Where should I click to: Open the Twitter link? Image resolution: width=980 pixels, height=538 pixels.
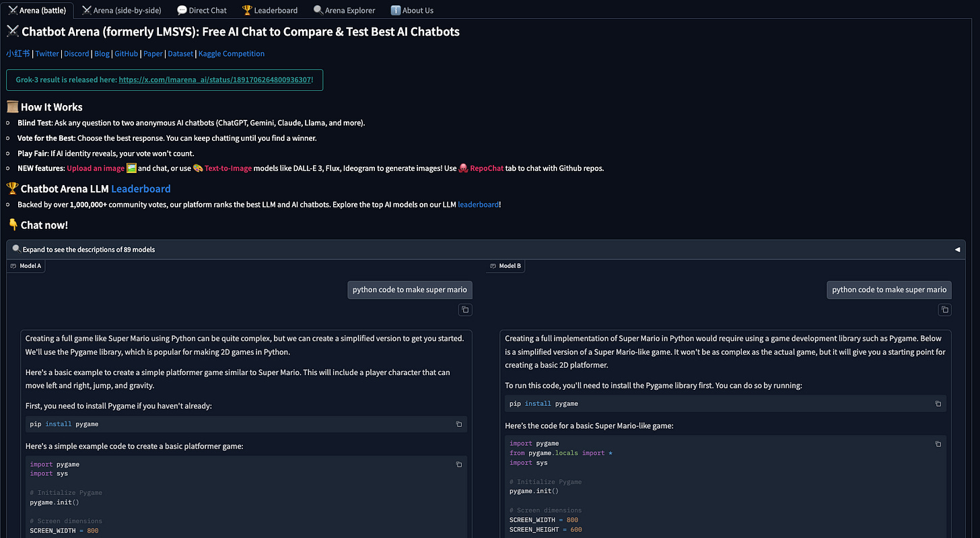point(47,54)
